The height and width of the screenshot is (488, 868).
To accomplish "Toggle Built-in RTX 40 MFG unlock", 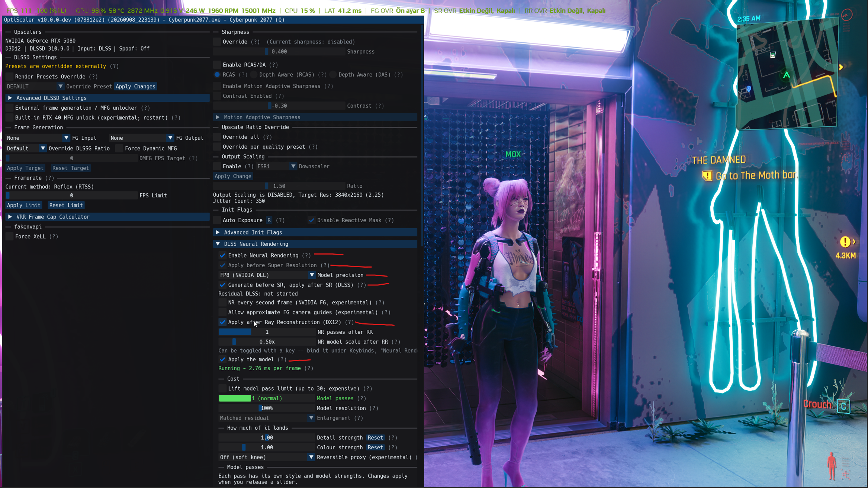I will coord(10,117).
